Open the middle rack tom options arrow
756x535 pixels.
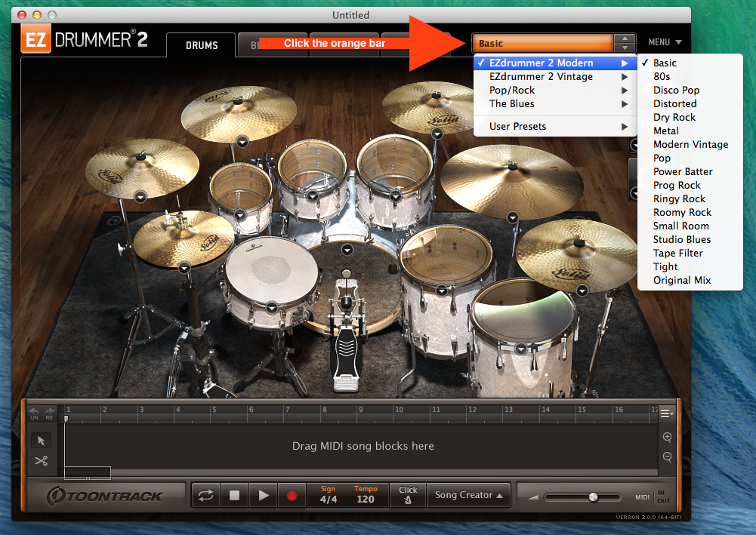click(313, 196)
